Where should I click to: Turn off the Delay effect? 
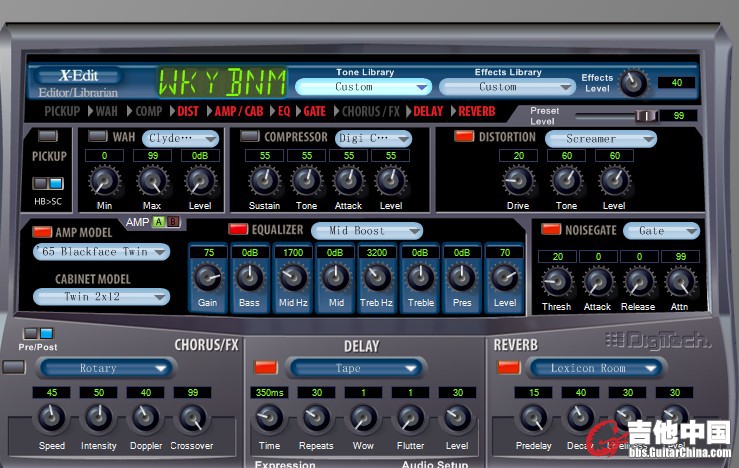point(266,368)
